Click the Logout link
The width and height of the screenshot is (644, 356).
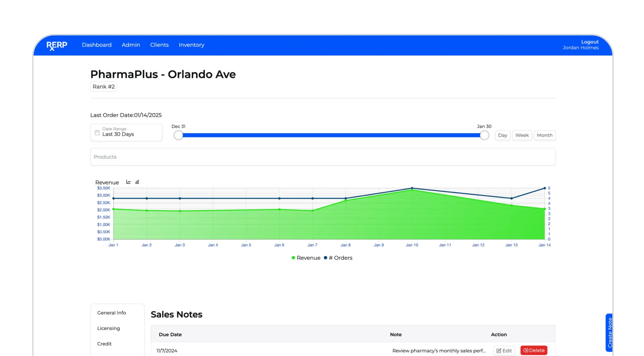(x=590, y=42)
